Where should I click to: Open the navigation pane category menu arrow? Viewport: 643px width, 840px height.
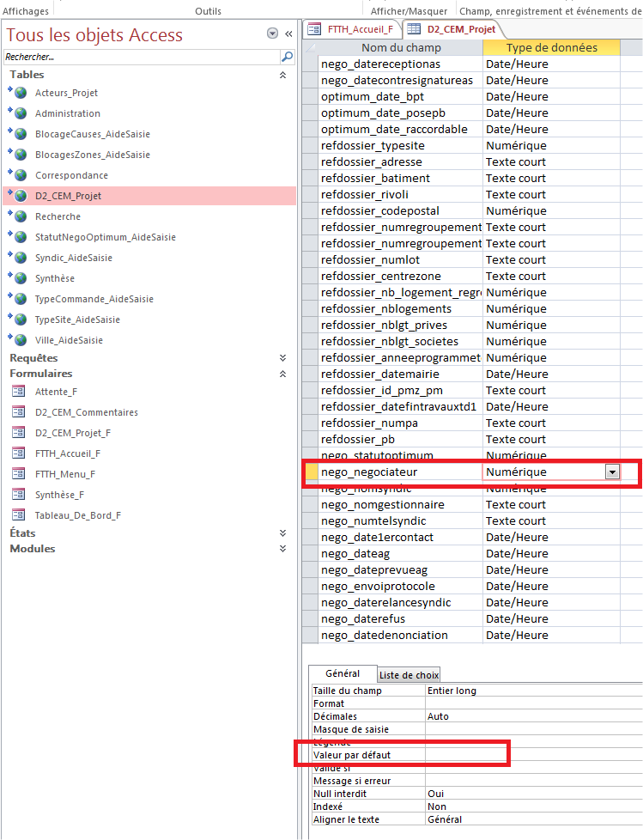click(273, 34)
